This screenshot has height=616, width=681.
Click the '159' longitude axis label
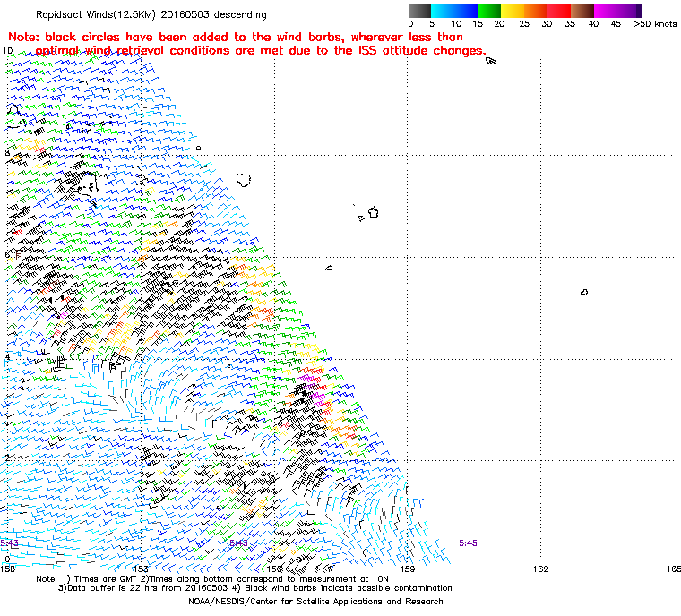(408, 569)
